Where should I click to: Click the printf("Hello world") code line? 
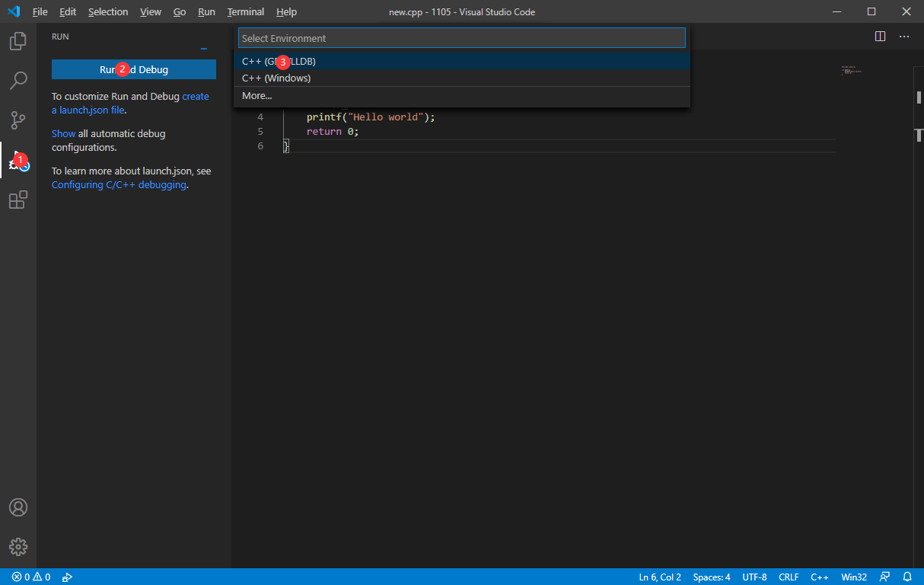371,117
